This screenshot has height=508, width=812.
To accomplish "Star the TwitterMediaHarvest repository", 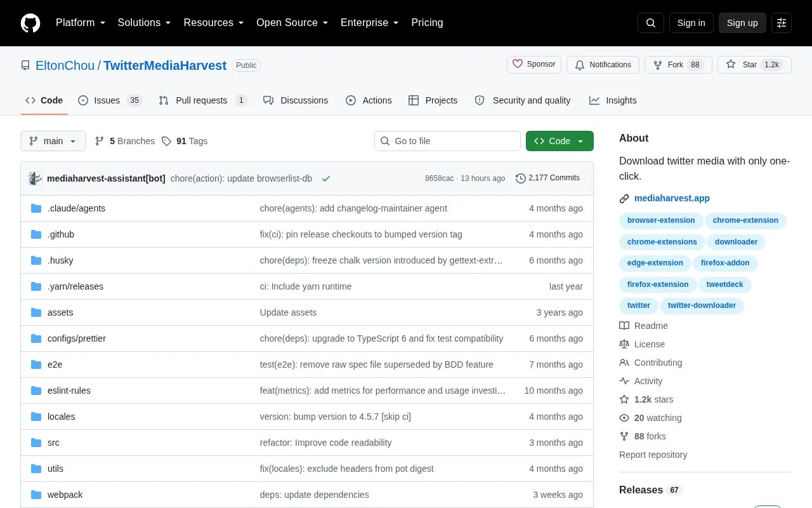I will pos(754,65).
